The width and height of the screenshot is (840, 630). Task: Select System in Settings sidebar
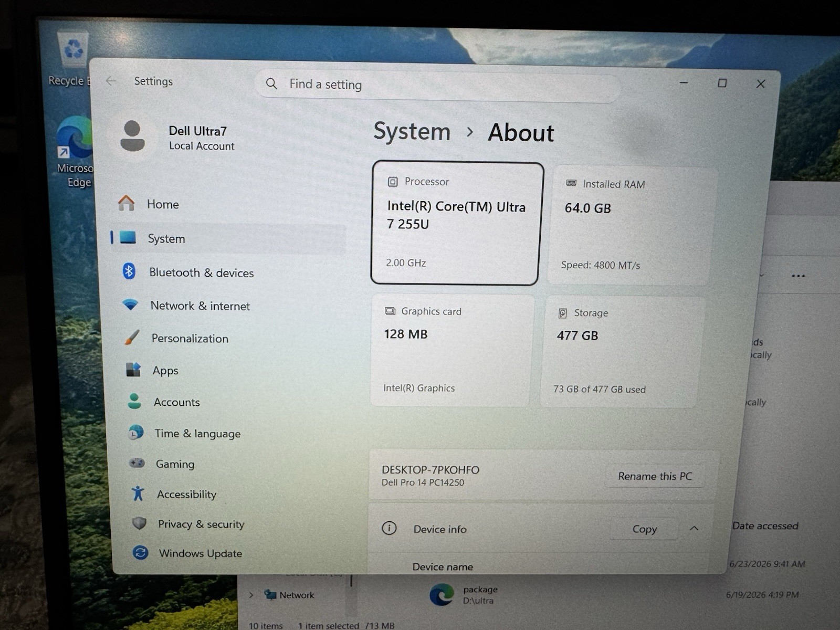point(228,238)
